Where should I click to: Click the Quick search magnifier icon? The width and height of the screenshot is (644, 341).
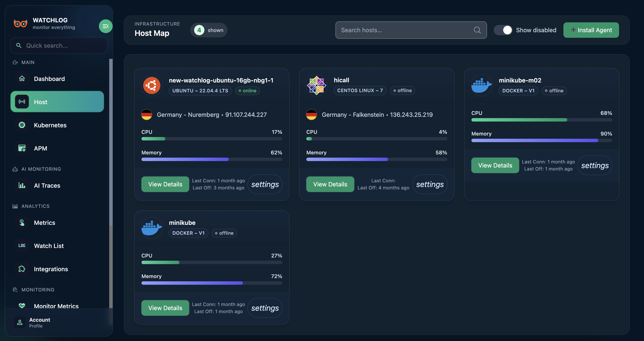coord(19,46)
